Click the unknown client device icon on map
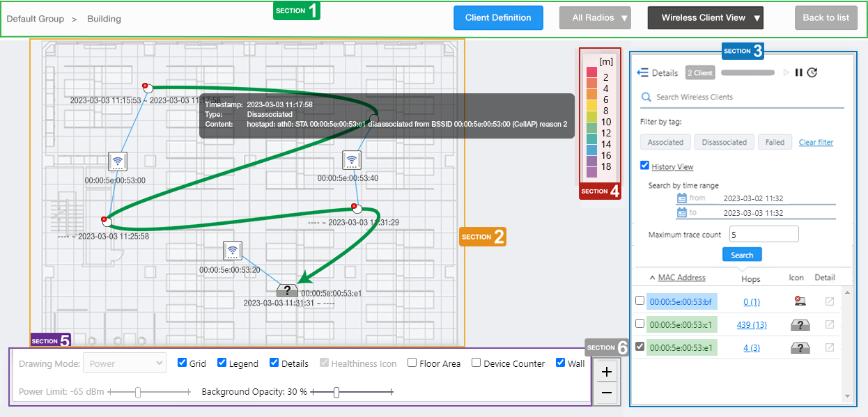The width and height of the screenshot is (868, 417). click(287, 290)
